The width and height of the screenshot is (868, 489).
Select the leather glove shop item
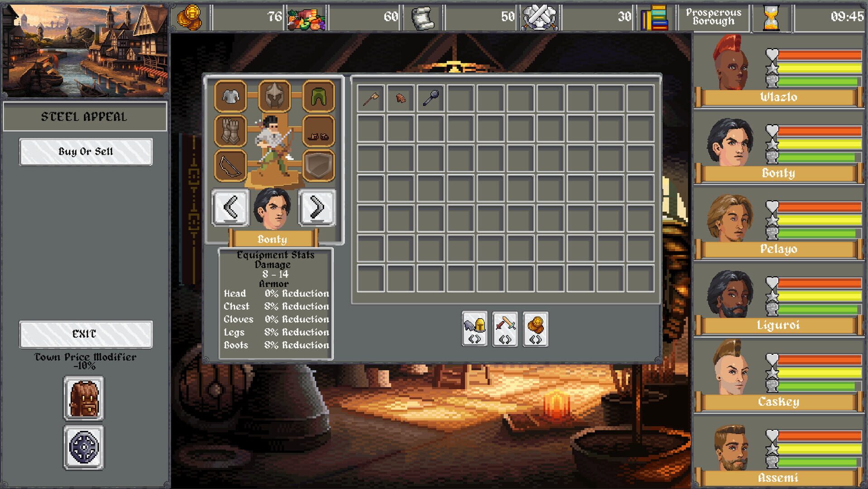[401, 97]
